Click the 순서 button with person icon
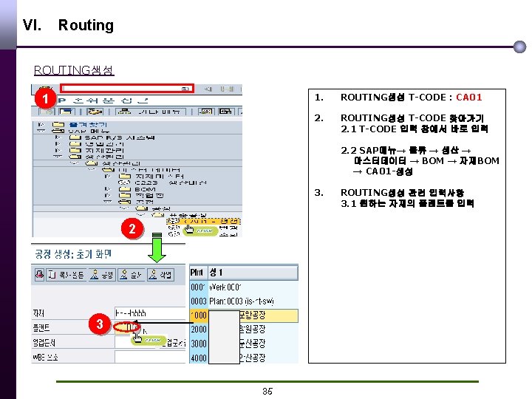 132,274
